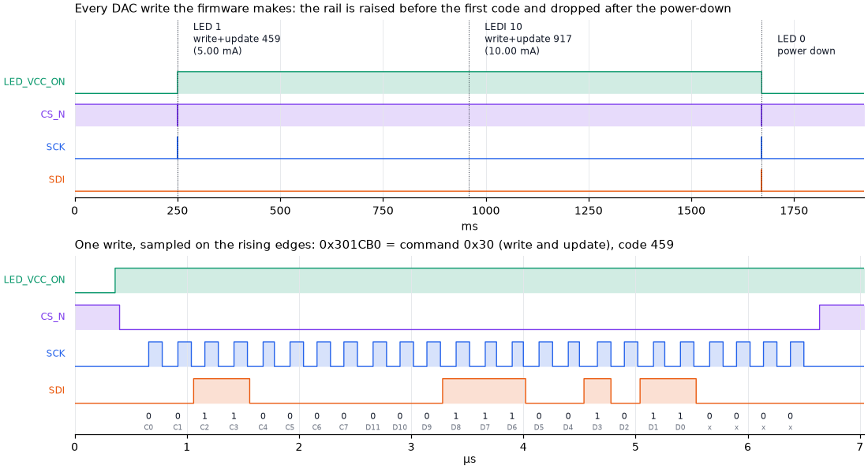Click the 'D1' bit label
This screenshot has height=469, width=868.
(x=653, y=427)
